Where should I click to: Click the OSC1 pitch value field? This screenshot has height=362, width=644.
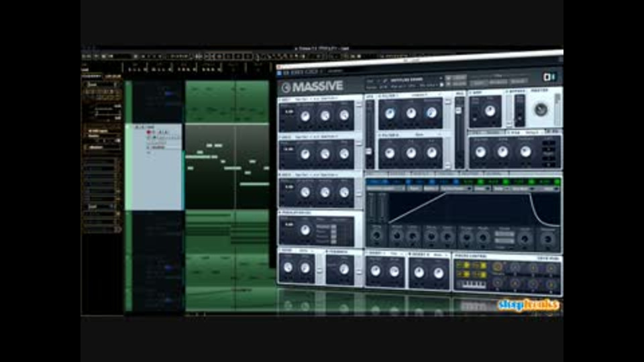pos(288,112)
